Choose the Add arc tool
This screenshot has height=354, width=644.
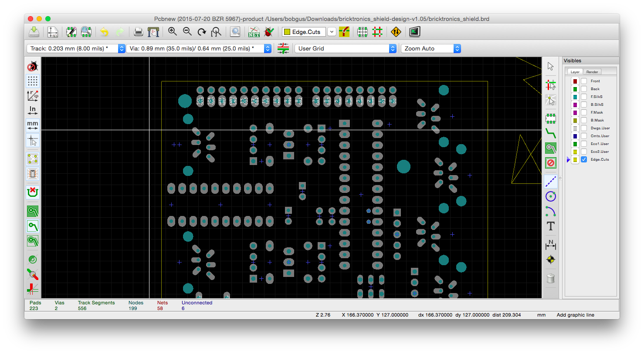pos(551,212)
